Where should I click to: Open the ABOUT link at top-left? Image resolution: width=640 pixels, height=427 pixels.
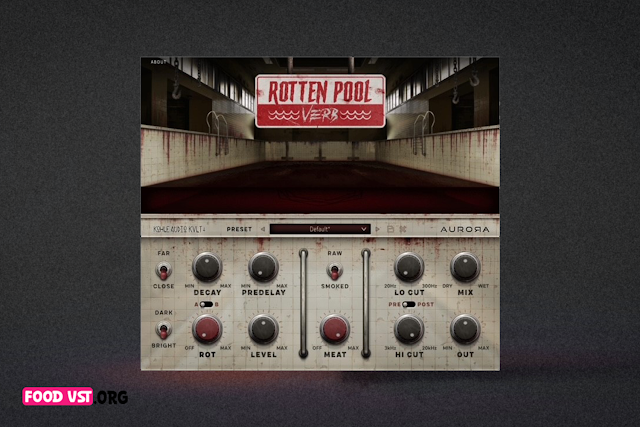point(158,62)
